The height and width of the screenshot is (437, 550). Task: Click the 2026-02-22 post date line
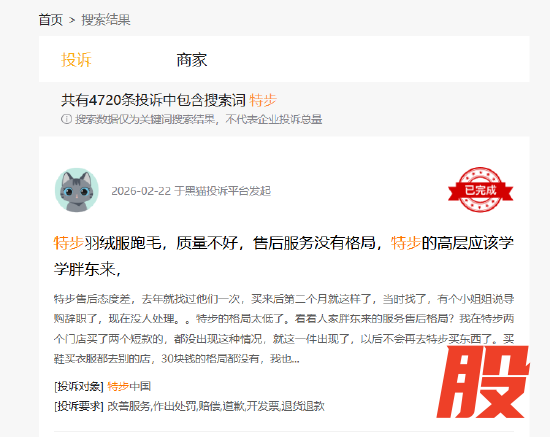[x=191, y=191]
